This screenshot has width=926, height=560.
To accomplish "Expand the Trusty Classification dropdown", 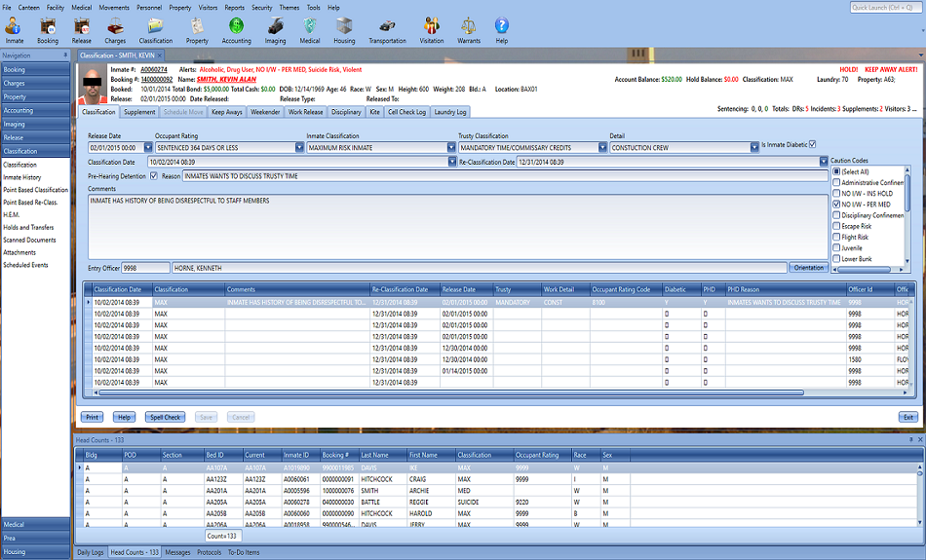I will [x=603, y=148].
